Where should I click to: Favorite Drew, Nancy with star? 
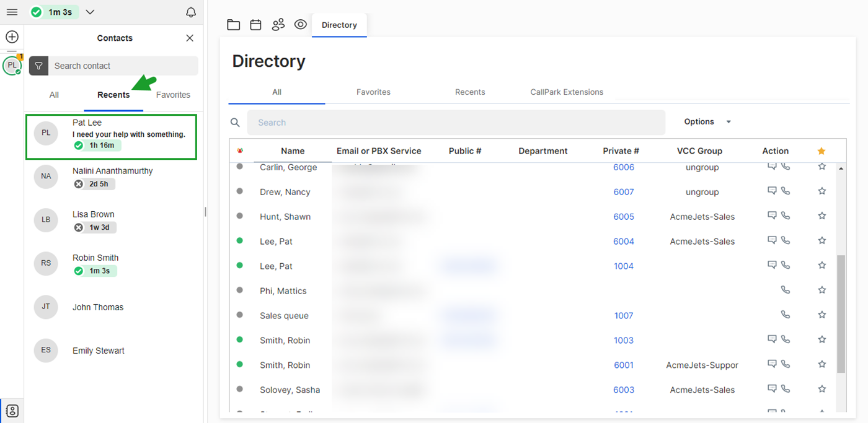(x=822, y=191)
